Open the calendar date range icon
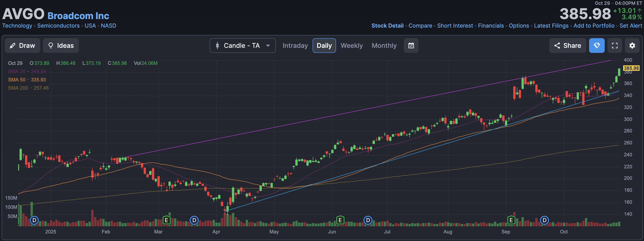Screen dimensions: 644x241 pyautogui.click(x=411, y=46)
